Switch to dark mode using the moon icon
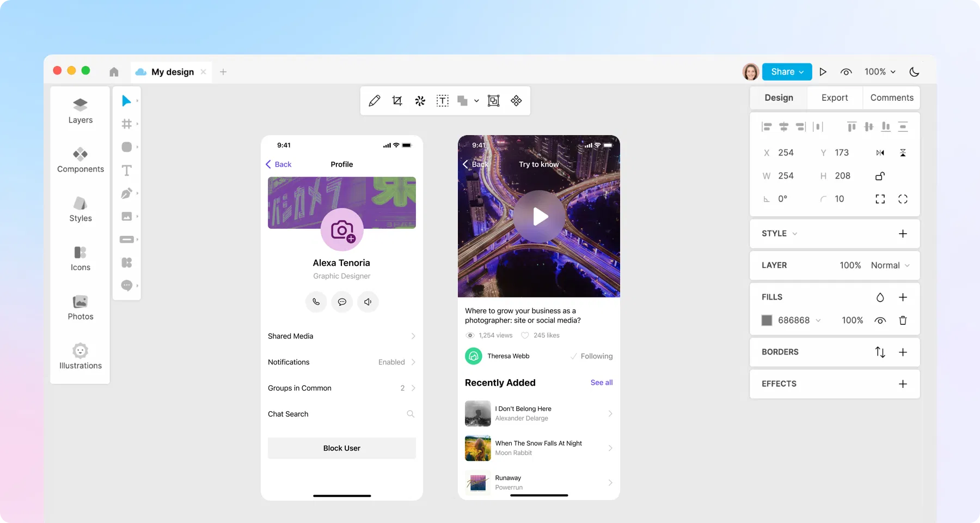This screenshot has width=980, height=523. coord(915,71)
